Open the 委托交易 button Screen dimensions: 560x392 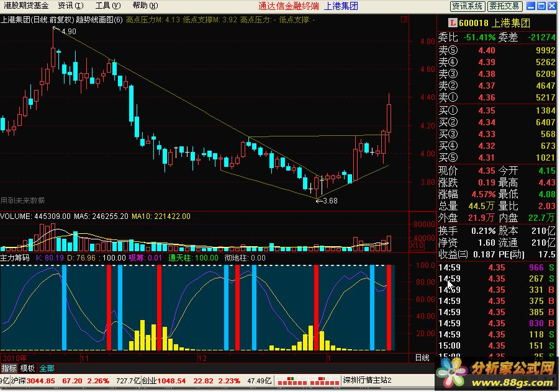(505, 6)
